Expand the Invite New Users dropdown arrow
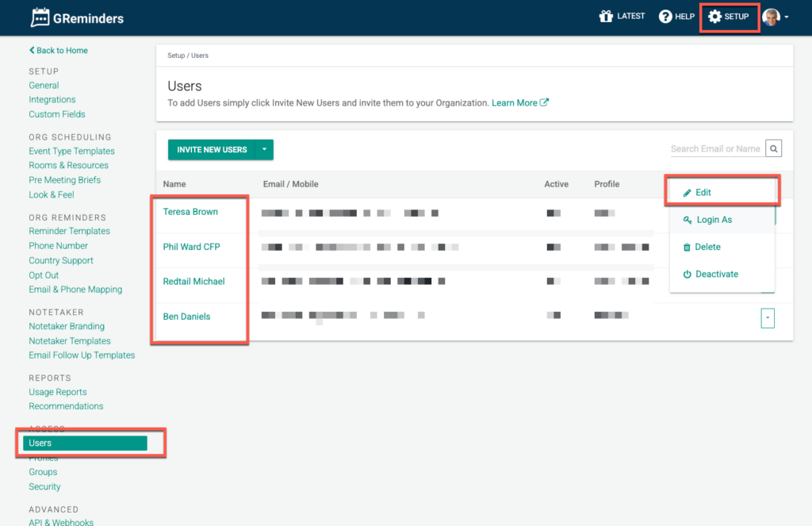812x526 pixels. pyautogui.click(x=265, y=150)
